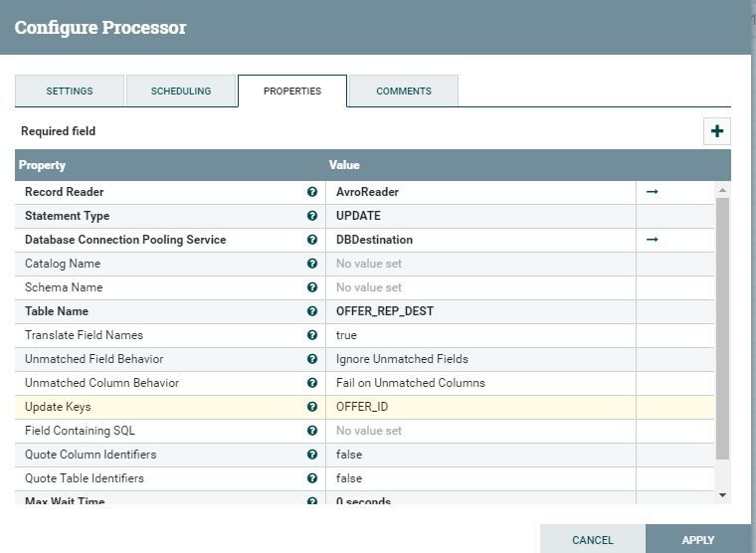Go to AvroReader service via arrow icon

point(653,192)
